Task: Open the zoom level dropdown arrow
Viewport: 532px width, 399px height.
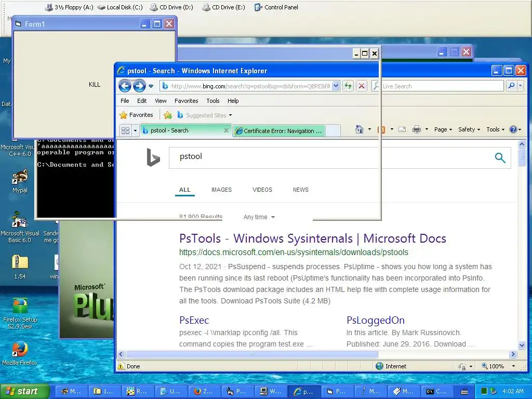Action: (513, 366)
